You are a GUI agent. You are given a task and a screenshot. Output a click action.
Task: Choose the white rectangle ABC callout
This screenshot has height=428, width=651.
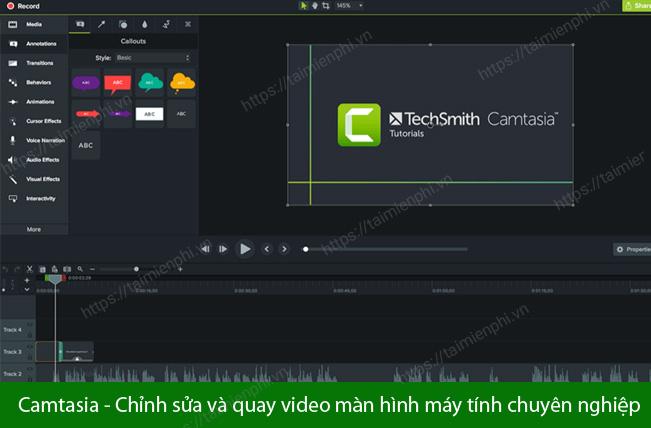[150, 114]
